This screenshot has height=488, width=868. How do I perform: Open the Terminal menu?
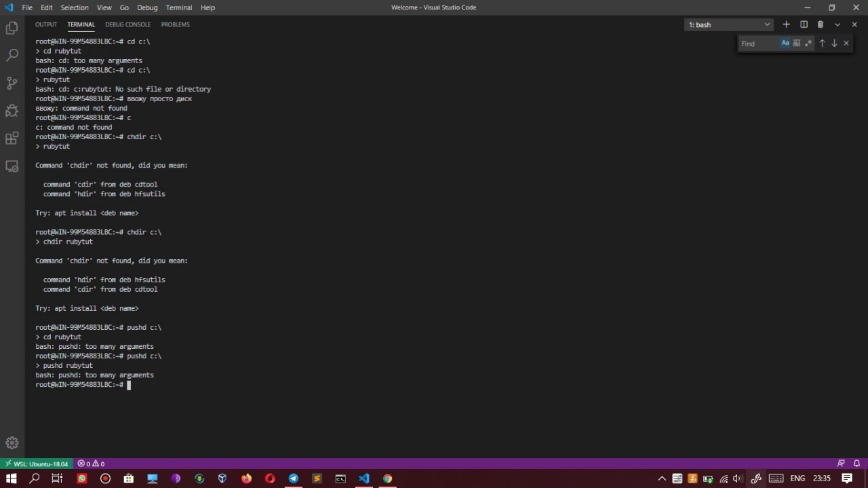(x=179, y=7)
